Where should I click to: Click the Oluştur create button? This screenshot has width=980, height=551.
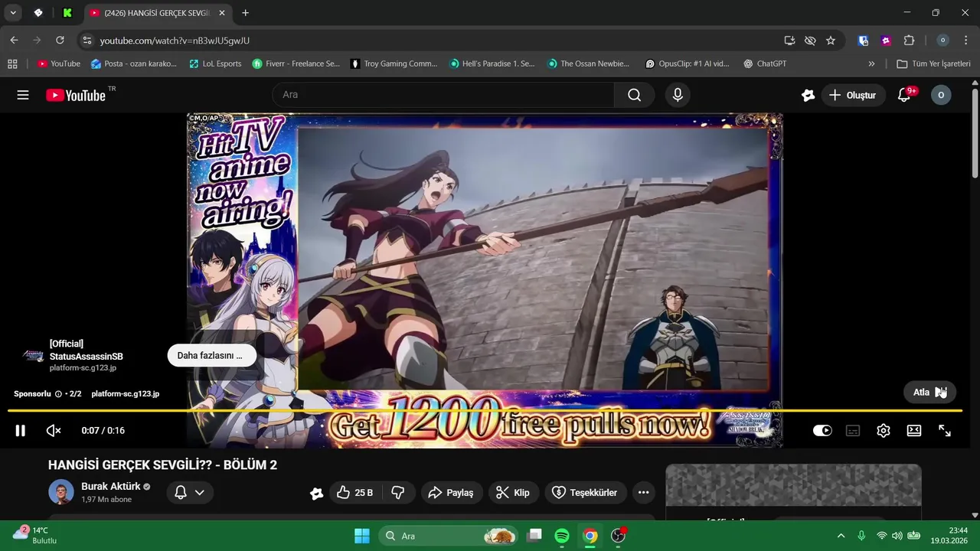pyautogui.click(x=853, y=95)
